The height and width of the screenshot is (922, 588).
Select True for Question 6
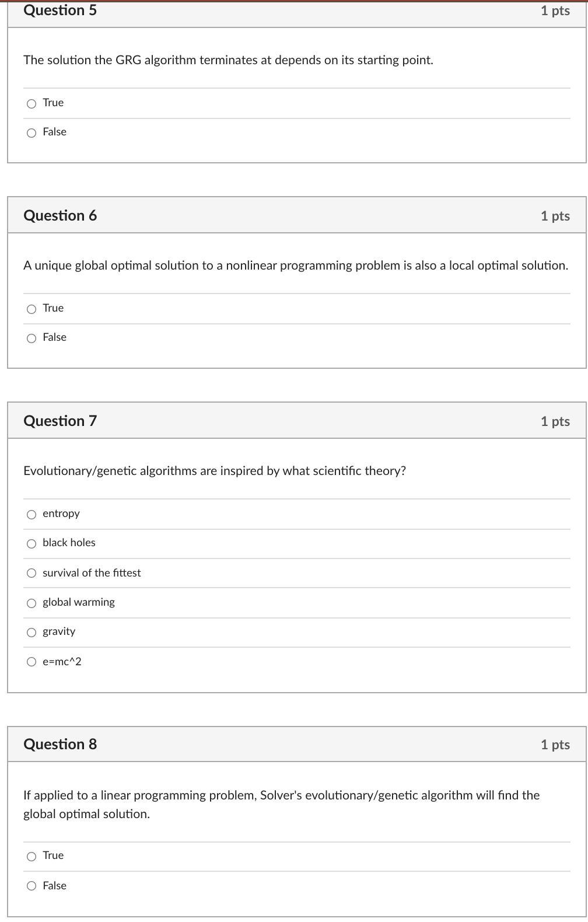[x=31, y=308]
